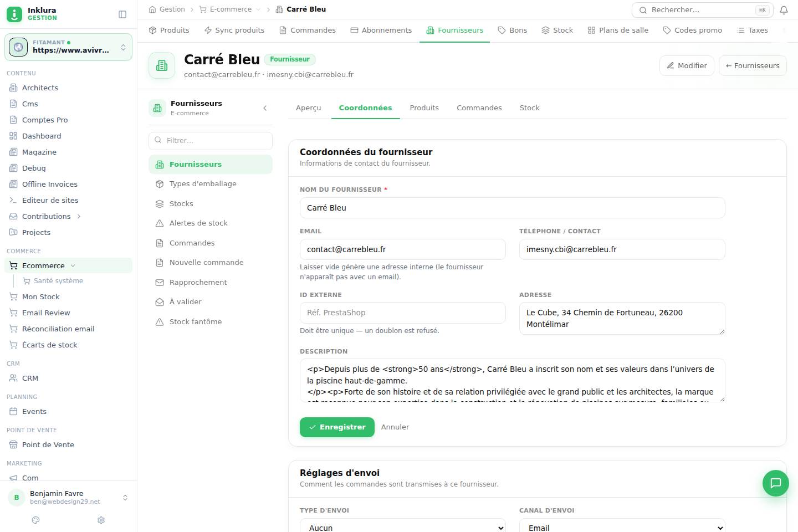Collapse the Ecommerce sidebar group

click(x=73, y=265)
